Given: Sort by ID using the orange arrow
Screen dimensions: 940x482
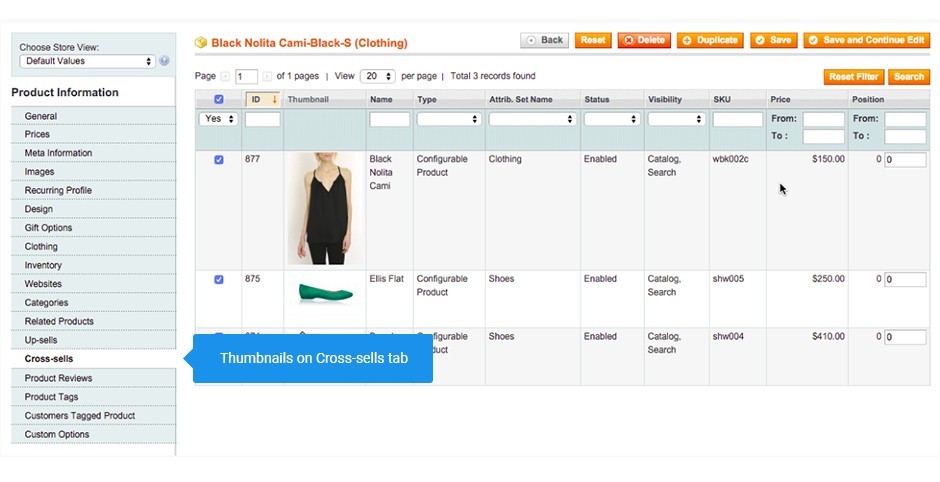Looking at the screenshot, I should click(x=275, y=100).
